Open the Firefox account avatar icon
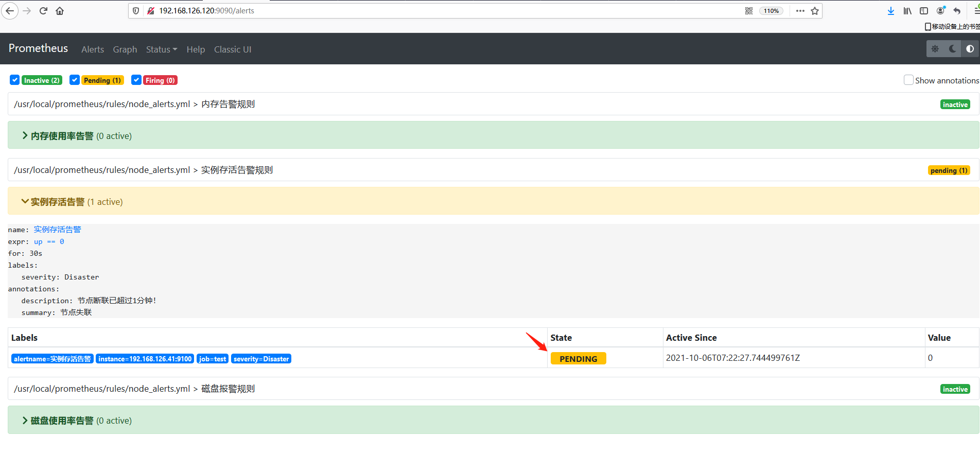This screenshot has height=454, width=980. [941, 11]
